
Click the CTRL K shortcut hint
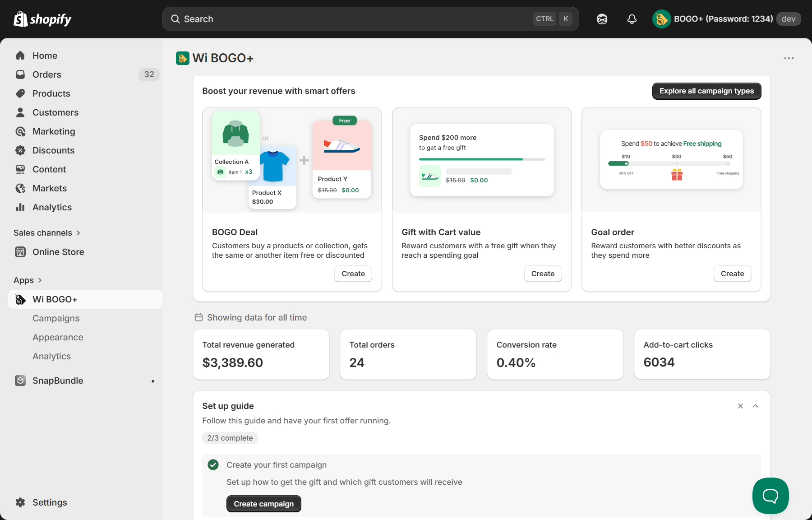(x=553, y=19)
